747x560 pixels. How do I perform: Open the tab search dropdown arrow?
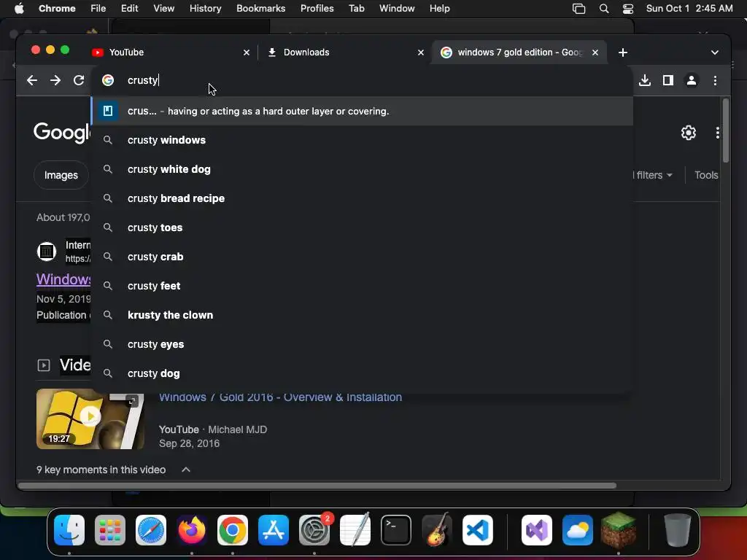point(715,52)
